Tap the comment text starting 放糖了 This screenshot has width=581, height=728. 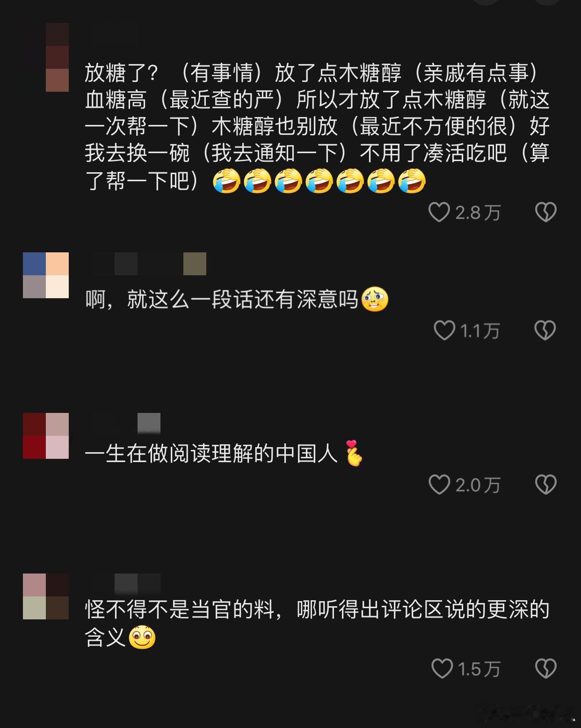[x=317, y=126]
